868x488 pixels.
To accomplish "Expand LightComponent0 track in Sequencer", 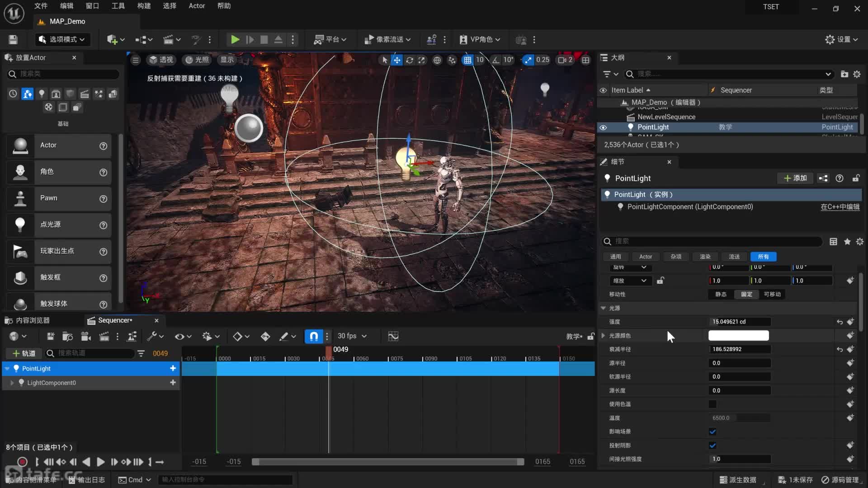I will [12, 383].
